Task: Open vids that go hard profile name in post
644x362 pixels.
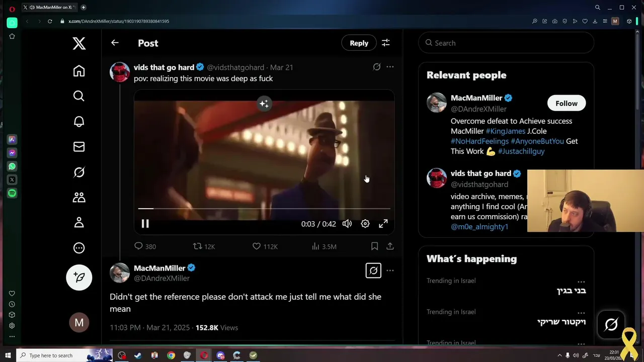Action: click(x=164, y=67)
